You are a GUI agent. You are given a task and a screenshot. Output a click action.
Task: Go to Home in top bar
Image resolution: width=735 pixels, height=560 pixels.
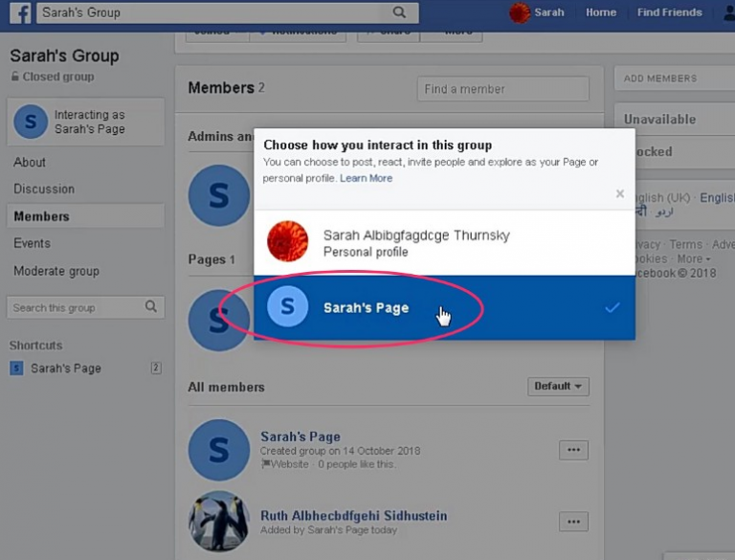[601, 12]
